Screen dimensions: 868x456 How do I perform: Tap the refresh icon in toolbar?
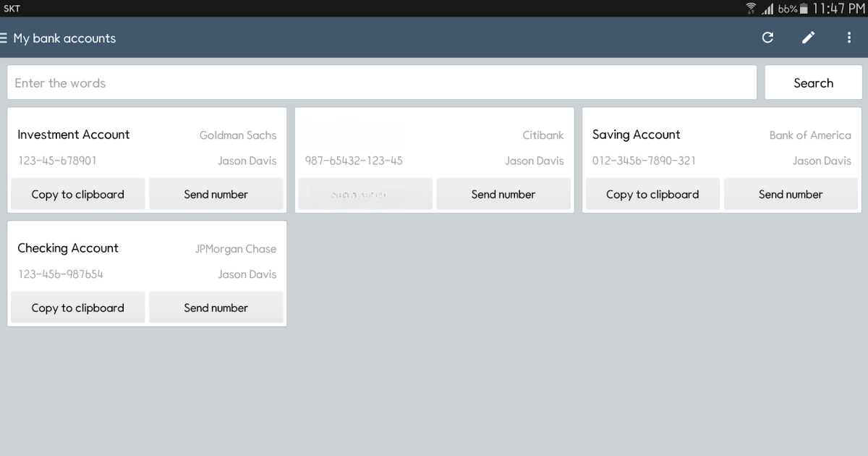coord(768,38)
